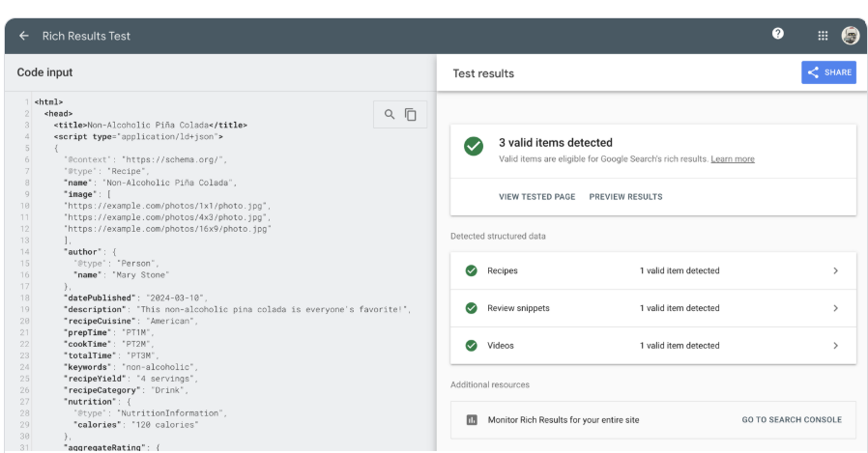Click the "recipeCuisine" code line
This screenshot has height=453, width=868.
point(130,322)
